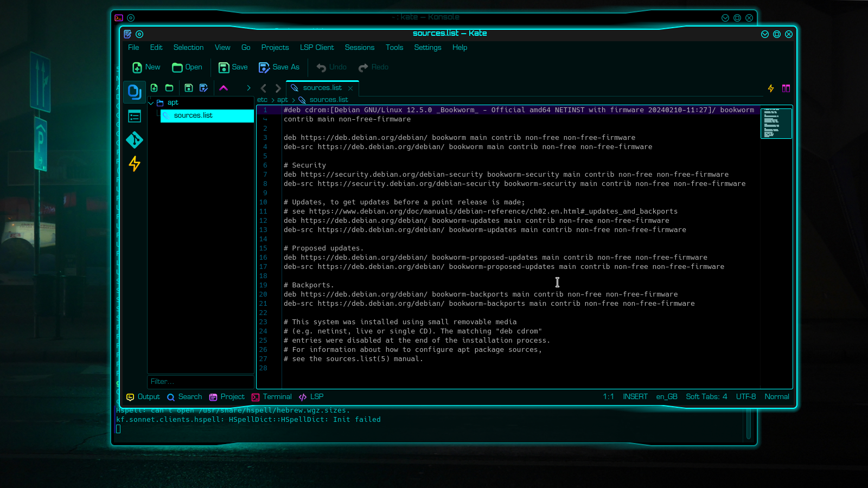This screenshot has height=488, width=868.
Task: Open the lightning bolt sidebar panel
Action: pos(135,164)
